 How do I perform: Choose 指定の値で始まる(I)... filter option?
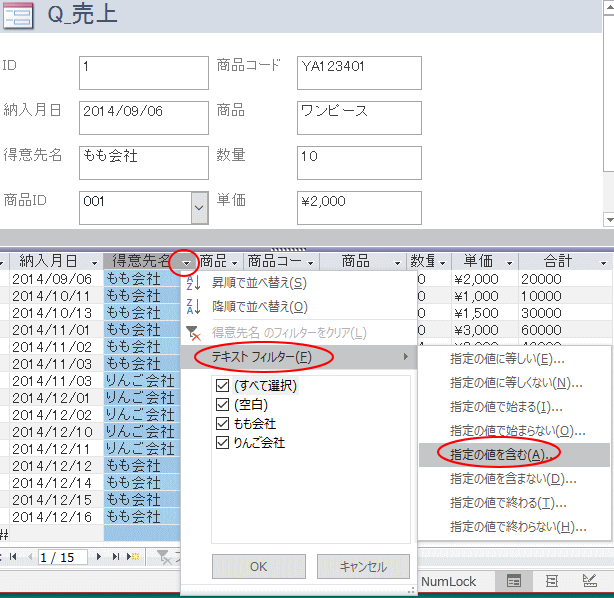click(x=515, y=407)
